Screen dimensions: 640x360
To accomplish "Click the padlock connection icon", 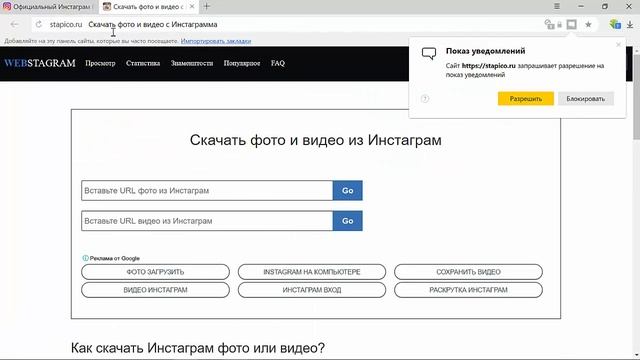I will (x=560, y=24).
